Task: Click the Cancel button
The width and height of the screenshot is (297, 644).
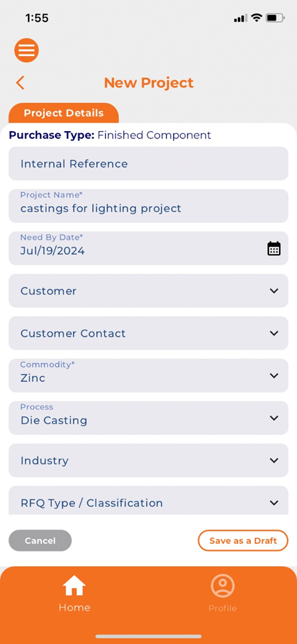Action: point(41,540)
